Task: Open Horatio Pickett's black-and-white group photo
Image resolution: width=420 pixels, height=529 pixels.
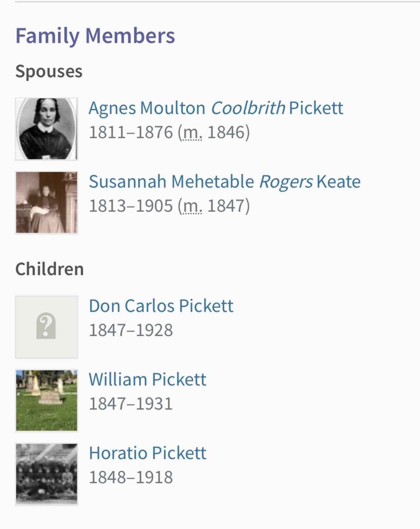Action: coord(46,474)
